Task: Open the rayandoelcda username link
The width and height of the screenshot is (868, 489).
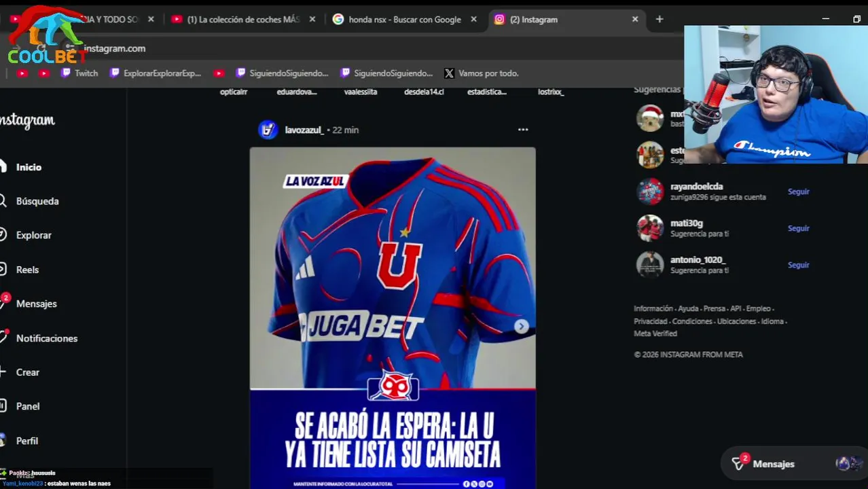Action: [696, 186]
